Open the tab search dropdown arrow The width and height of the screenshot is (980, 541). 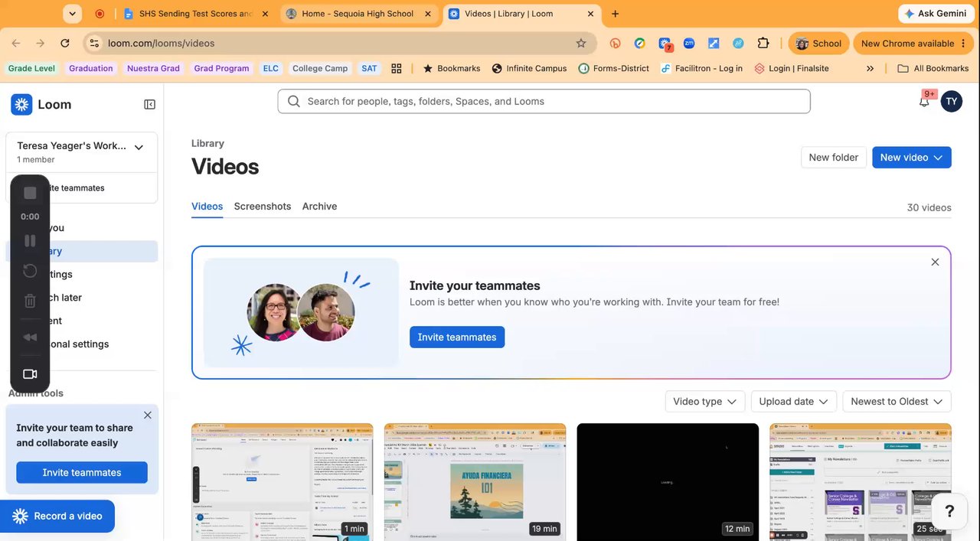coord(72,14)
